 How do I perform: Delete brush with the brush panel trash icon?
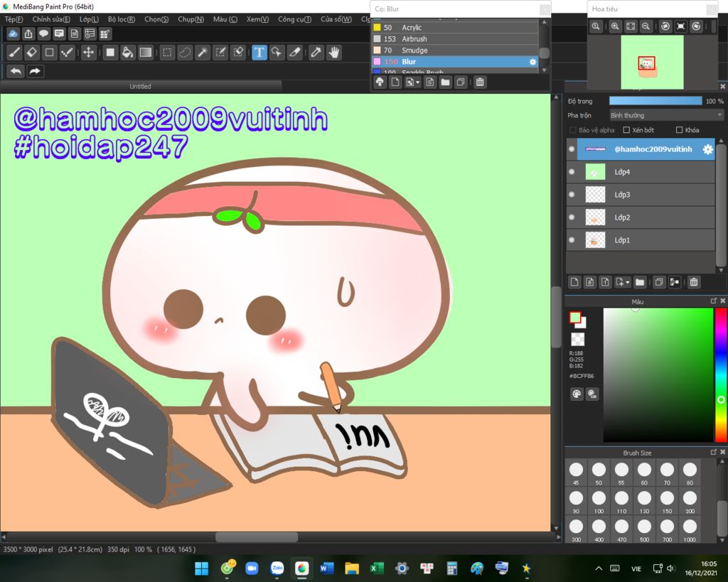point(480,82)
